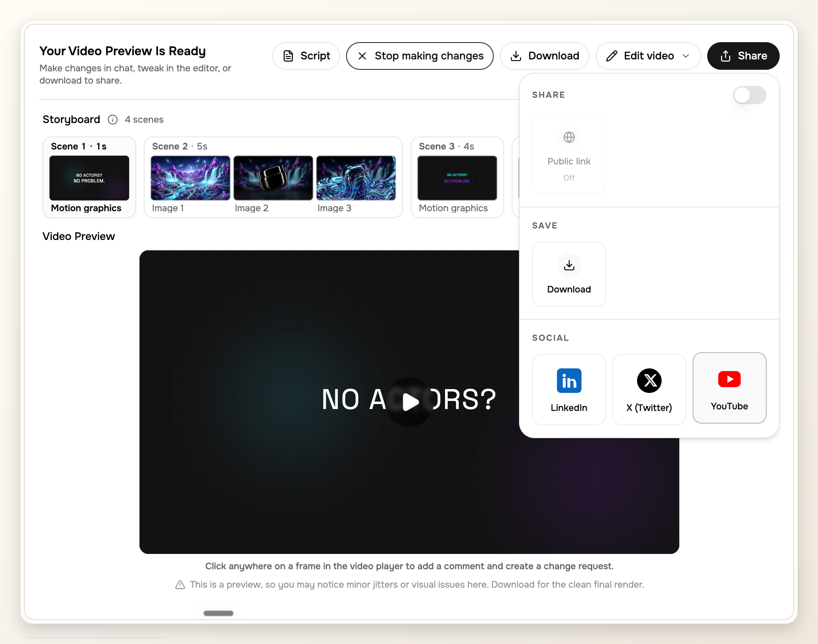Share video to X (Twitter)
The width and height of the screenshot is (818, 644).
[x=649, y=389]
